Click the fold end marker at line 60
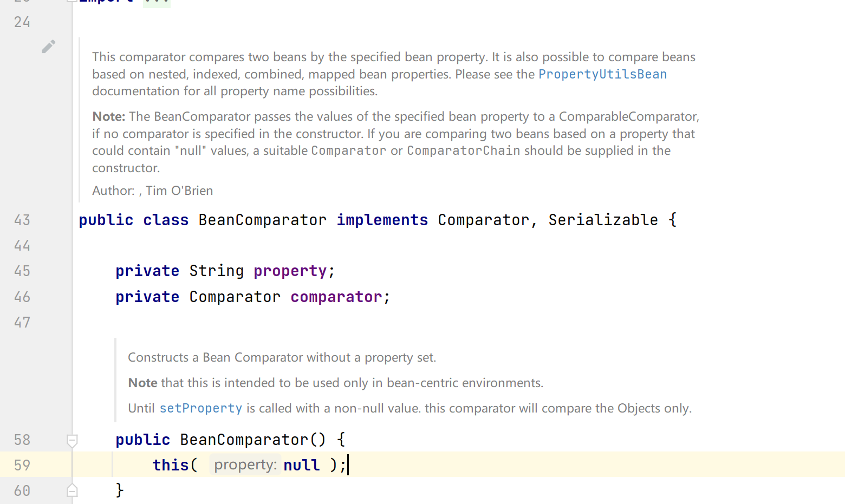 pyautogui.click(x=72, y=490)
